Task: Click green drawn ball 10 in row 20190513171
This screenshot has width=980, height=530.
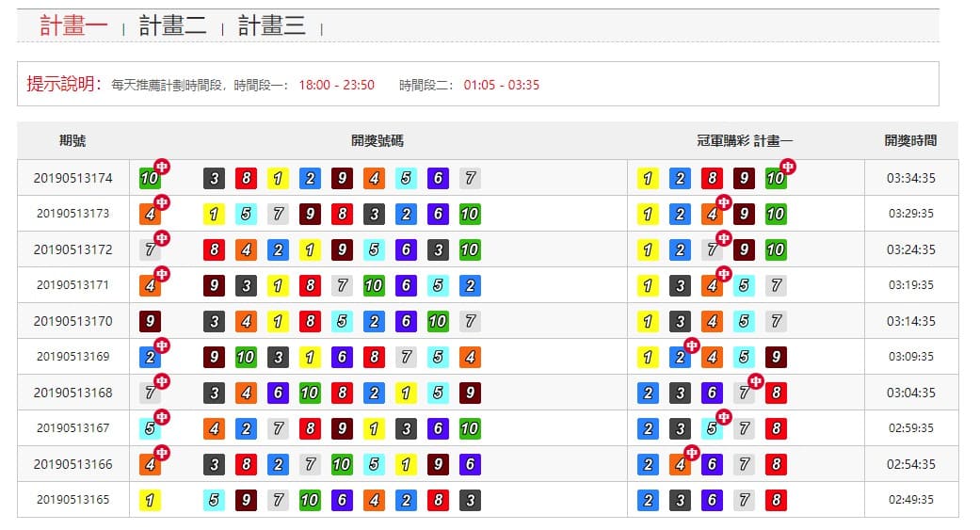Action: point(374,285)
